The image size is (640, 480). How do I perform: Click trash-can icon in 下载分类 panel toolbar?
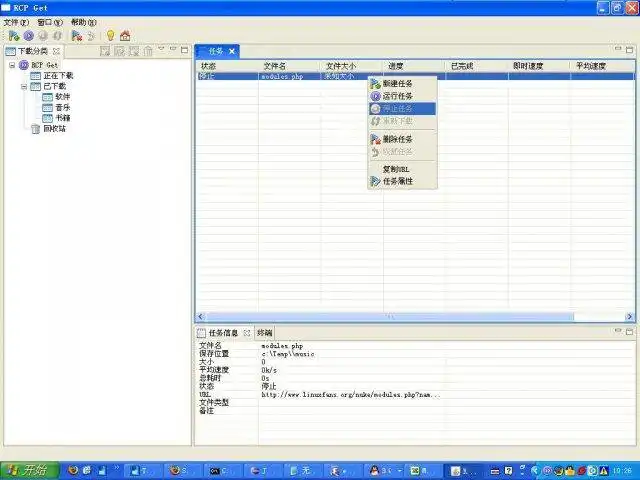[x=148, y=51]
